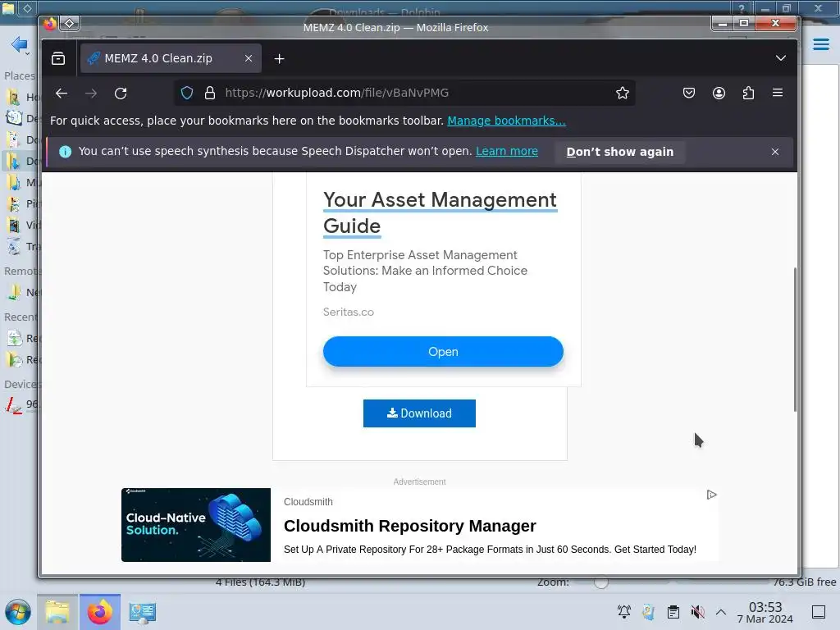This screenshot has height=630, width=840.
Task: Open the Cloudsmith Repository Manager ad headline
Action: tap(410, 526)
